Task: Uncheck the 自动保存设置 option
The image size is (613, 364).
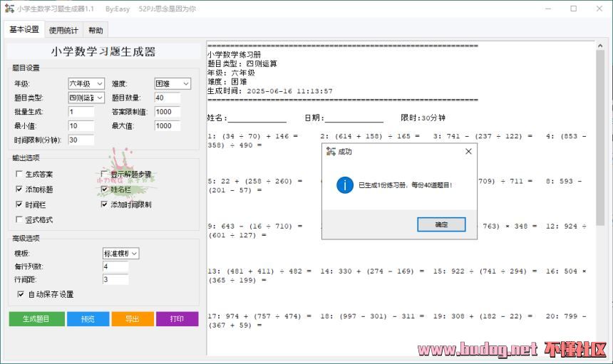Action: 21,294
